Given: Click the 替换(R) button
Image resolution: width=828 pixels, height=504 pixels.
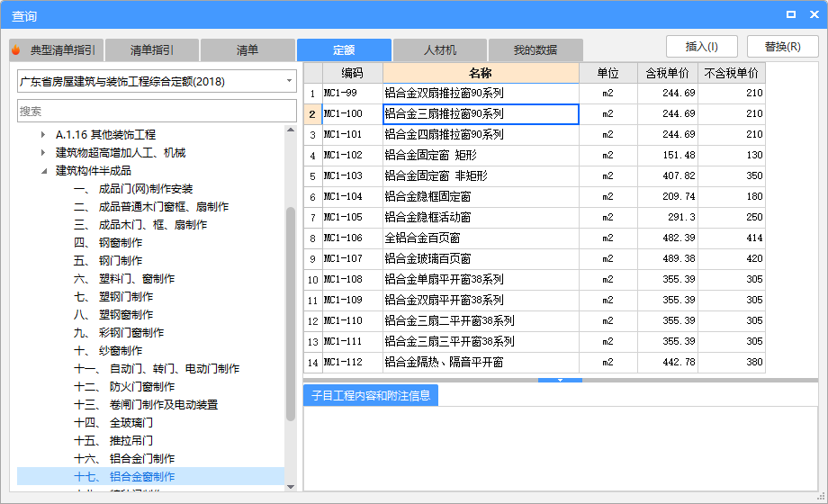Looking at the screenshot, I should tap(783, 47).
